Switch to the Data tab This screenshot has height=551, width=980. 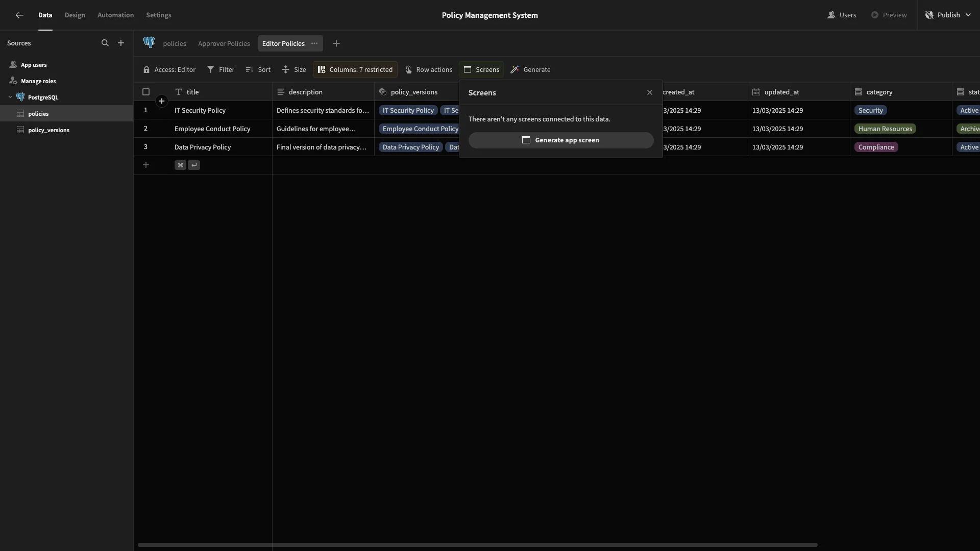point(45,15)
